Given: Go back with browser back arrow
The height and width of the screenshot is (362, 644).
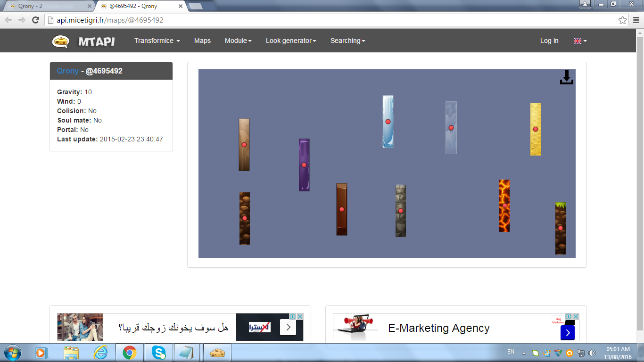Looking at the screenshot, I should (8, 20).
